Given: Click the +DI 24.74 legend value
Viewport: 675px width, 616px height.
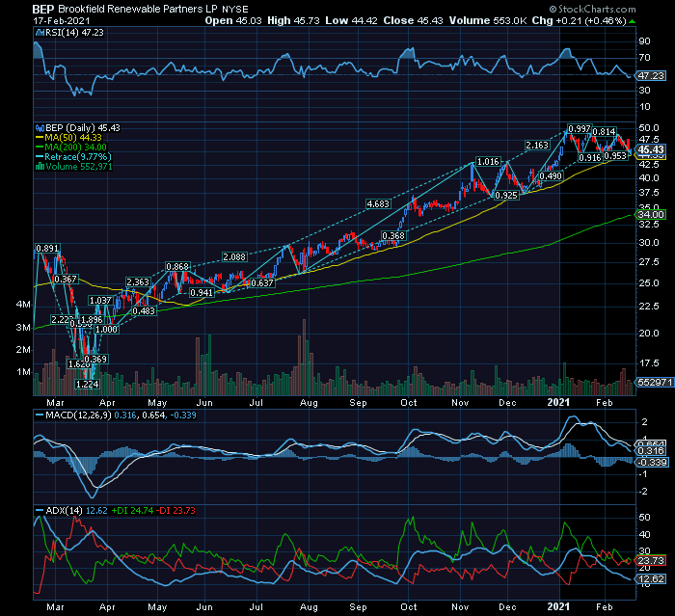Looking at the screenshot, I should click(x=132, y=511).
